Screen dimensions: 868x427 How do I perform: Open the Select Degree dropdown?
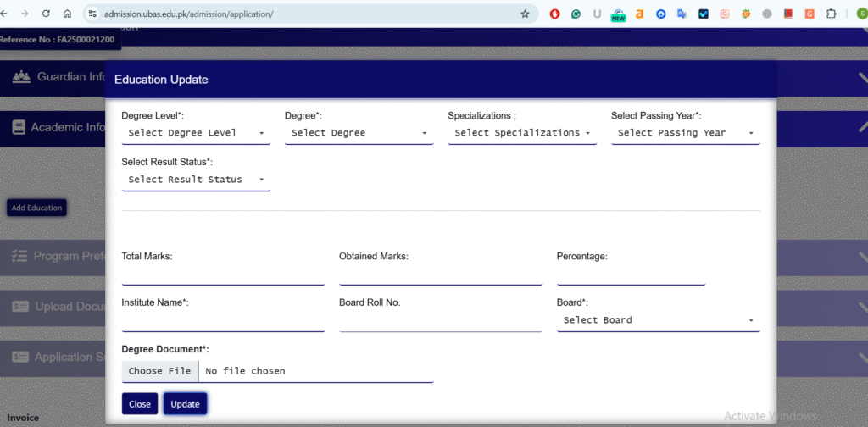pos(359,133)
